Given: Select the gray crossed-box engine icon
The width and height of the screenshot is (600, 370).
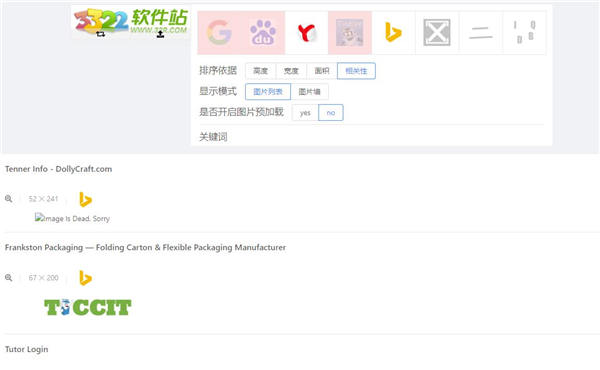Looking at the screenshot, I should (x=437, y=33).
